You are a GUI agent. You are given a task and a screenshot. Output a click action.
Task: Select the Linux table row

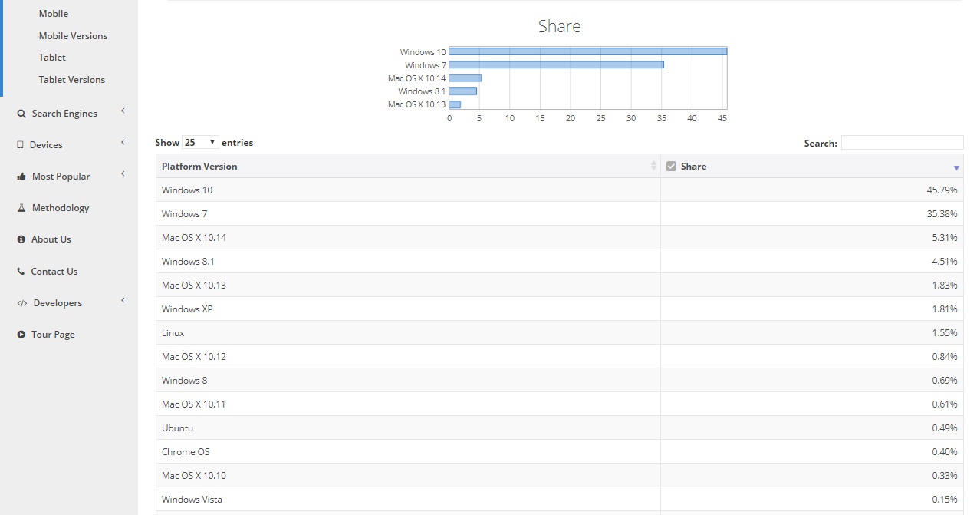coord(560,333)
